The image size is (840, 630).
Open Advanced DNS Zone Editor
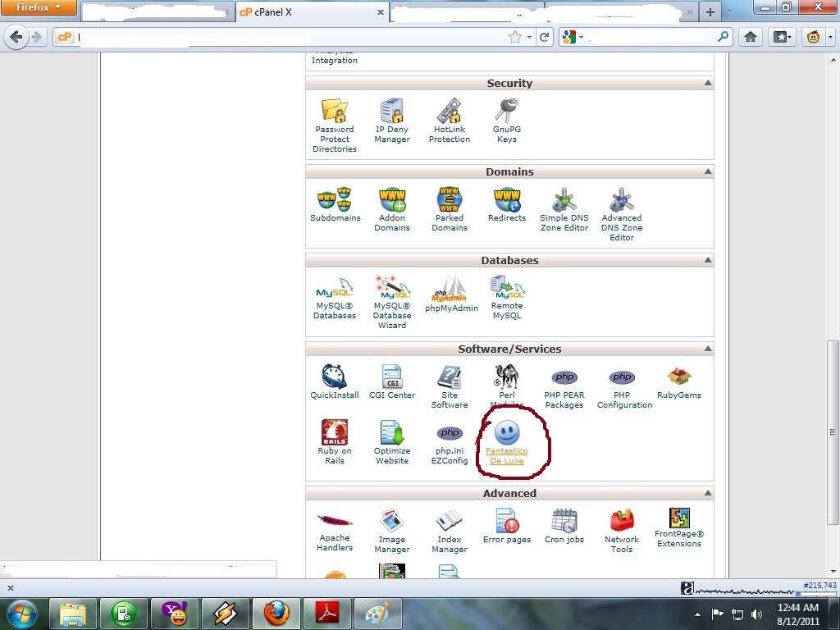622,214
